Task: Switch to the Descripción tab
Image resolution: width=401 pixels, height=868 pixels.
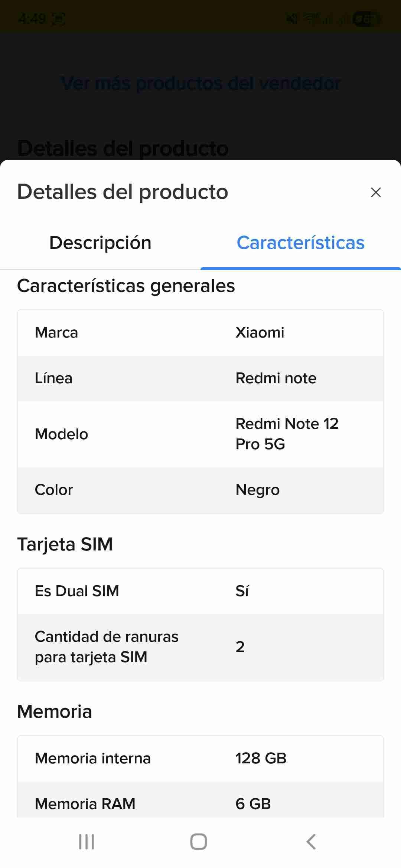Action: (x=101, y=243)
